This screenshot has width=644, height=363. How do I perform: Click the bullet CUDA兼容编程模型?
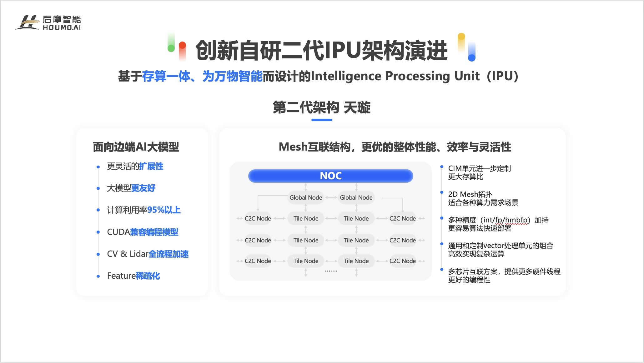[143, 232]
